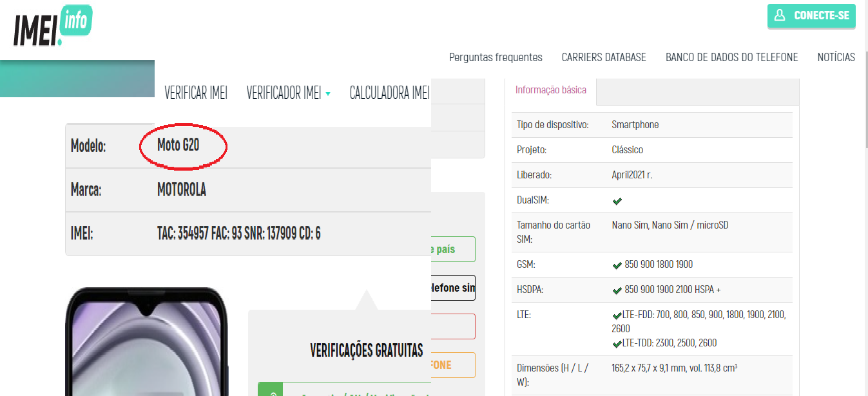The image size is (868, 396).
Task: Open the Perguntas frequentes page
Action: tap(496, 57)
